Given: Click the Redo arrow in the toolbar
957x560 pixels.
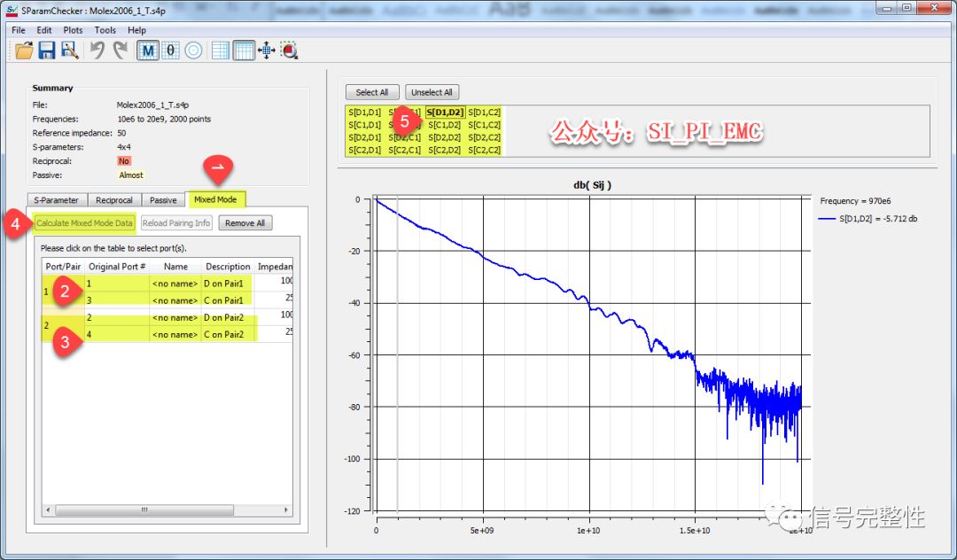Looking at the screenshot, I should coord(120,51).
